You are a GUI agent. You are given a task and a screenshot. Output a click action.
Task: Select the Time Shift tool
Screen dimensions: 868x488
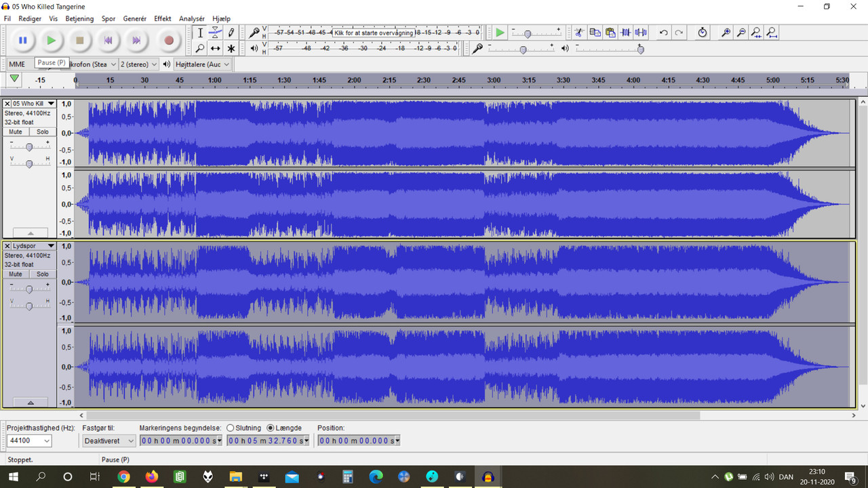pyautogui.click(x=215, y=48)
